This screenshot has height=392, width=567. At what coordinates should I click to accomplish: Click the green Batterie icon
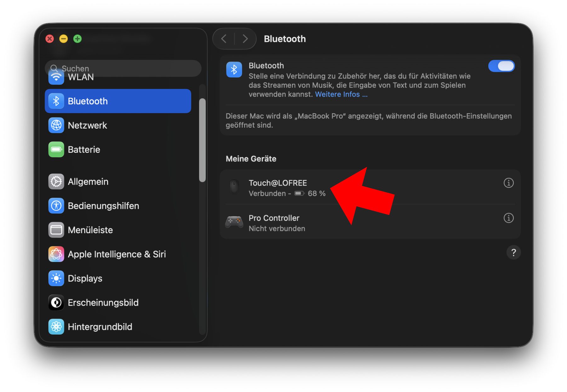tap(56, 150)
